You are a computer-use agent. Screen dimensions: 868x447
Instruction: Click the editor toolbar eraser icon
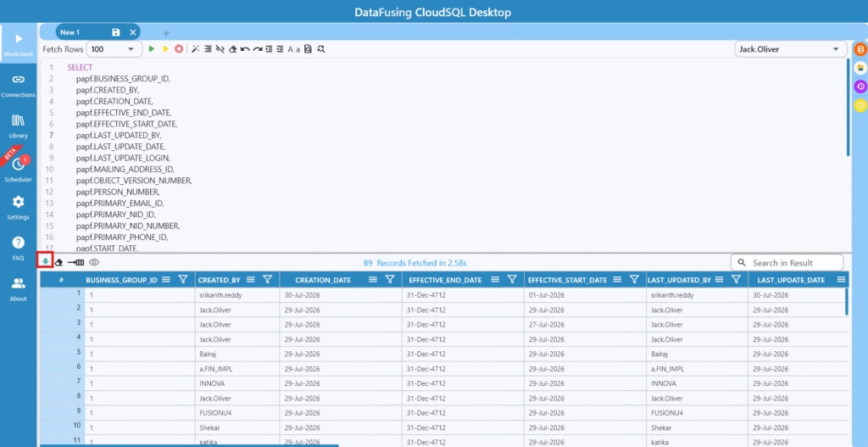[232, 49]
